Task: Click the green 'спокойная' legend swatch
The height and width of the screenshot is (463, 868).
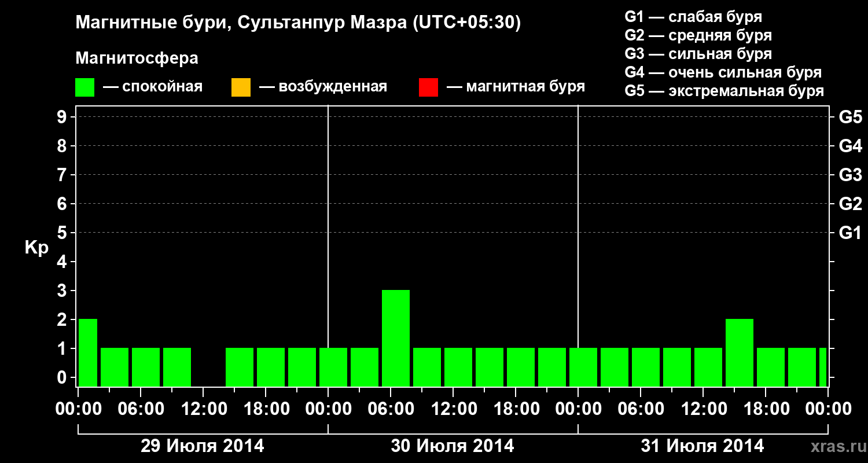Action: (x=85, y=87)
